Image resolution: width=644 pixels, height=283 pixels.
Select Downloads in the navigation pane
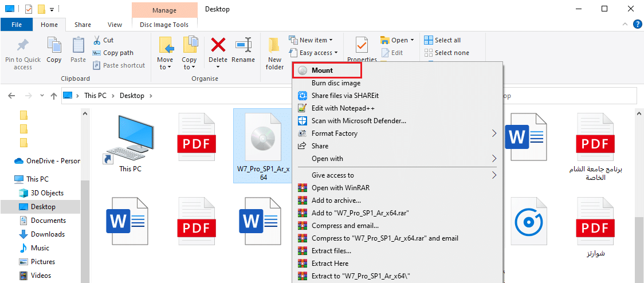coord(48,234)
